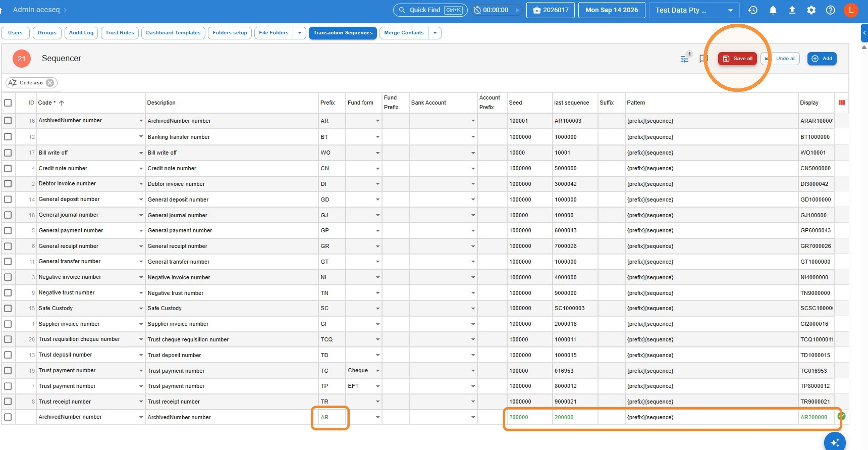868x450 pixels.
Task: Click the Save all button
Action: click(737, 59)
